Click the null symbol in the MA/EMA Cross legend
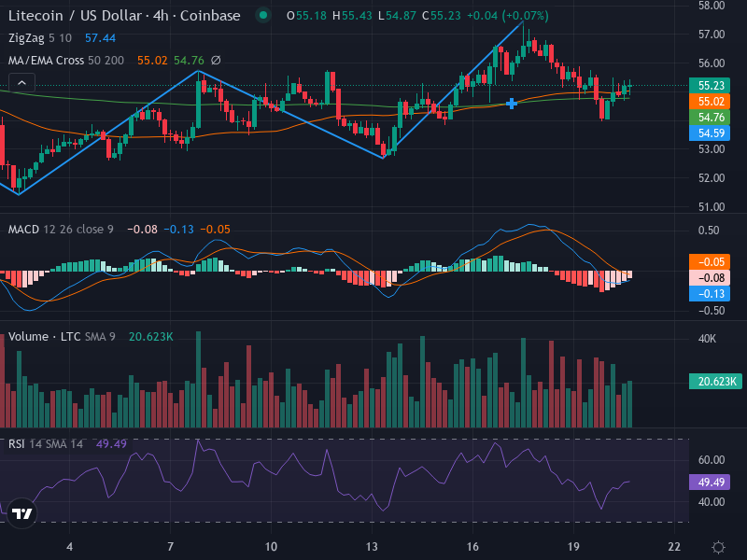Viewport: 747px width, 560px height. pyautogui.click(x=216, y=61)
